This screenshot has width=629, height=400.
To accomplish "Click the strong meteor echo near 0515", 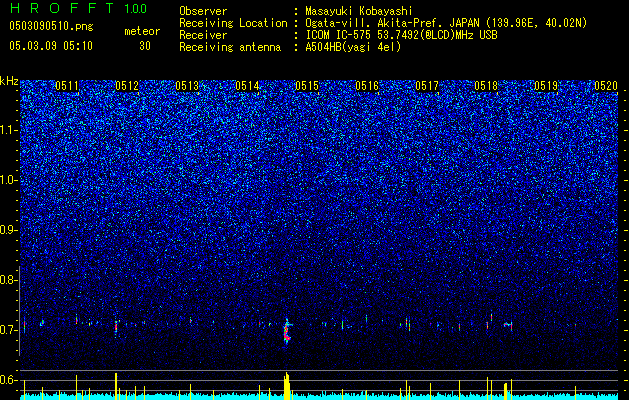I will coord(287,331).
